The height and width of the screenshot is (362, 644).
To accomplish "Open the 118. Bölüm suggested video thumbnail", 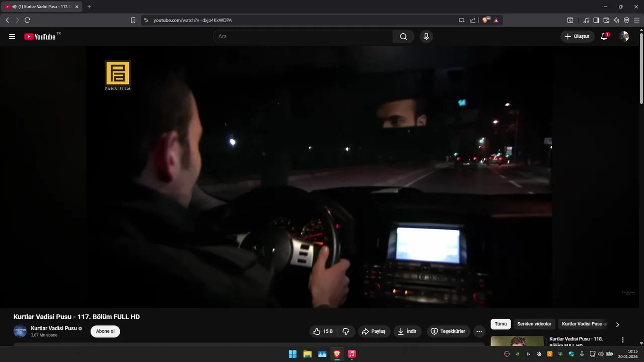I will pyautogui.click(x=517, y=341).
